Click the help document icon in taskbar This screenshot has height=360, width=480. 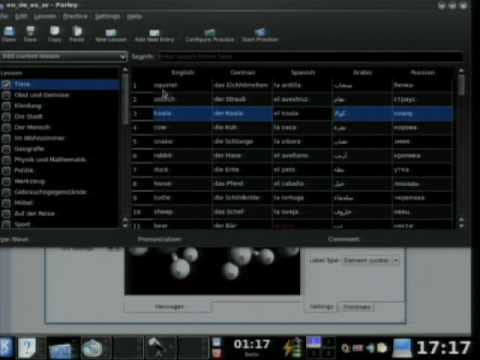click(27, 347)
